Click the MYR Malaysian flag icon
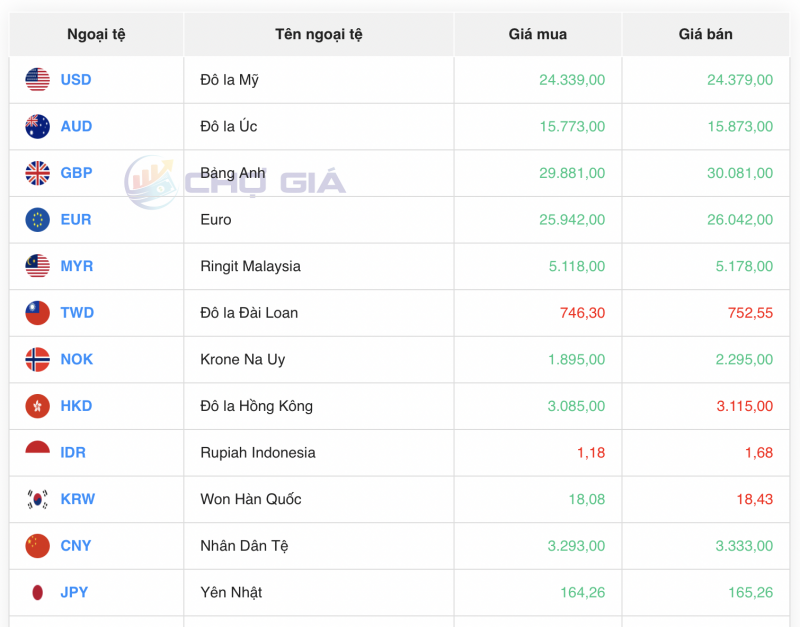 coord(38,266)
